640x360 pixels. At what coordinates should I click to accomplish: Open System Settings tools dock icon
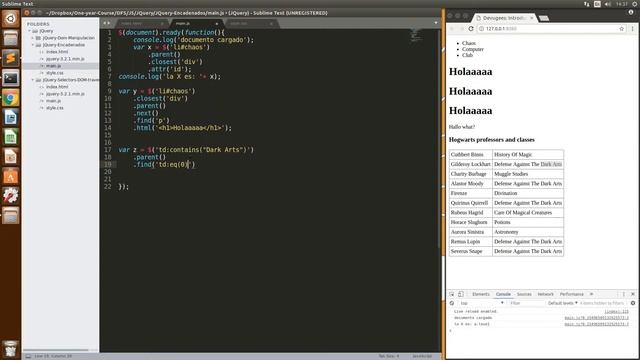tap(11, 196)
